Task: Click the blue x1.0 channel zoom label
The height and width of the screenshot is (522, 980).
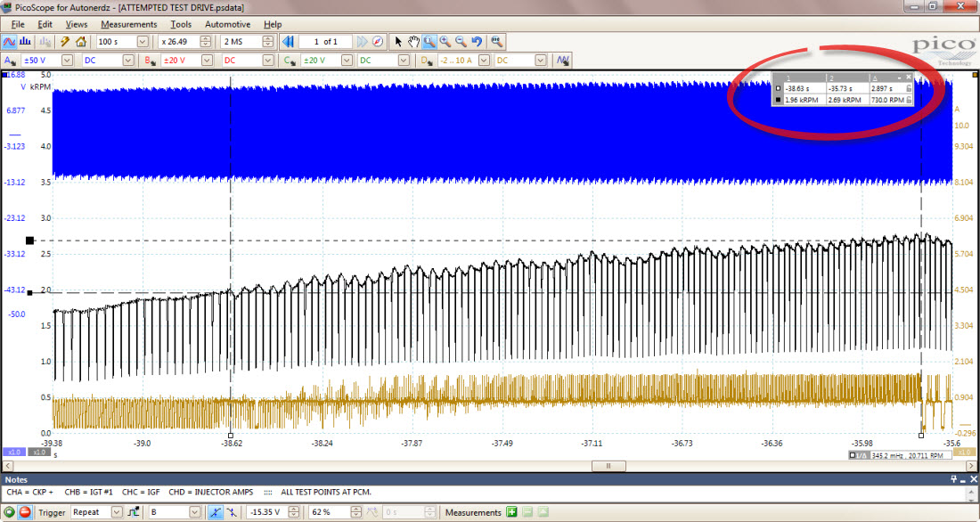Action: pos(13,452)
